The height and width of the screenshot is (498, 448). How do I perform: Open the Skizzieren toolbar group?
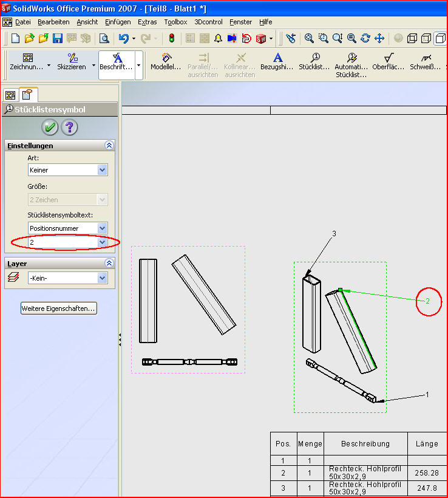[x=72, y=62]
